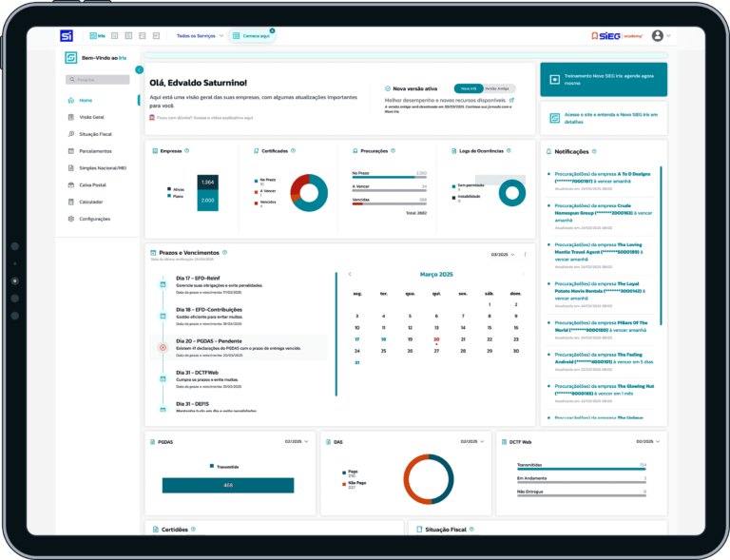Screen dimensions: 730x560
Task: Click the red error icon for PGDAS Pendente
Action: [x=163, y=348]
